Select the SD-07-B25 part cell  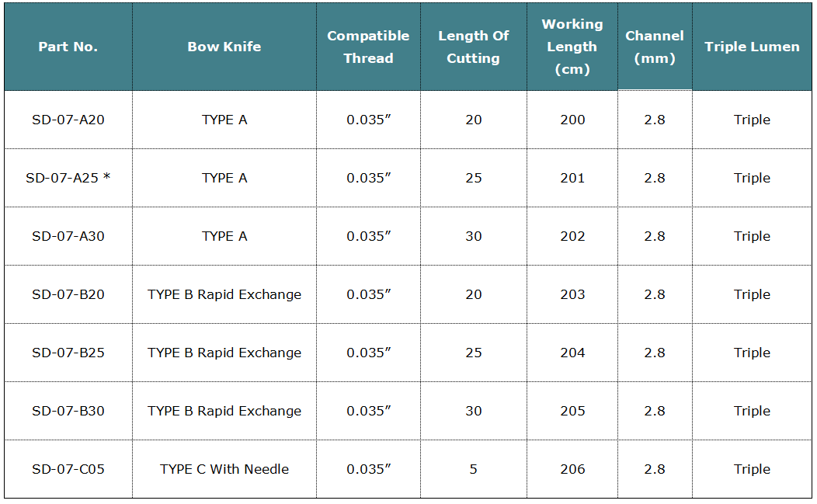pyautogui.click(x=68, y=353)
